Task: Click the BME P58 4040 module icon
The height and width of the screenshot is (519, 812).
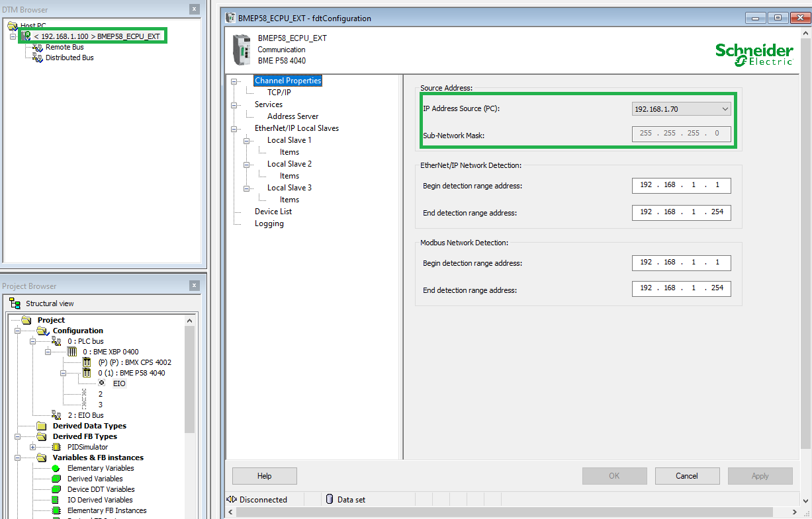Action: tap(87, 373)
